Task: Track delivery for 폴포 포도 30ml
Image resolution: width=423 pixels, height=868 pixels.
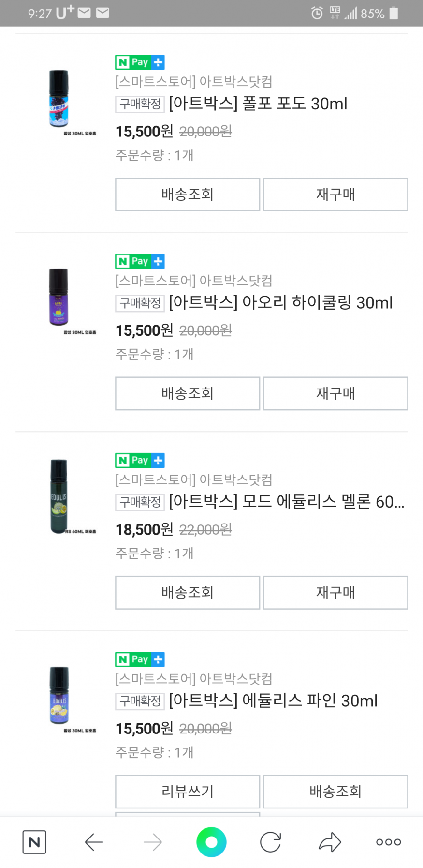Action: pyautogui.click(x=188, y=195)
